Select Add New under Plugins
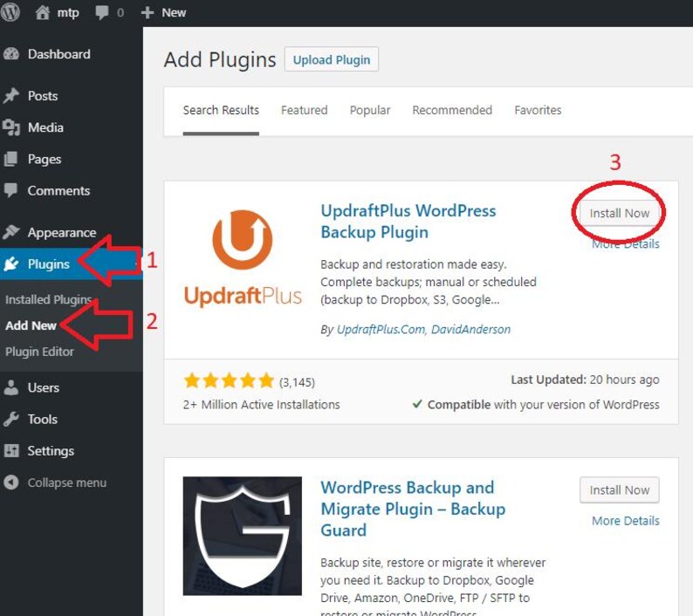Viewport: 693px width, 616px height. click(x=31, y=325)
